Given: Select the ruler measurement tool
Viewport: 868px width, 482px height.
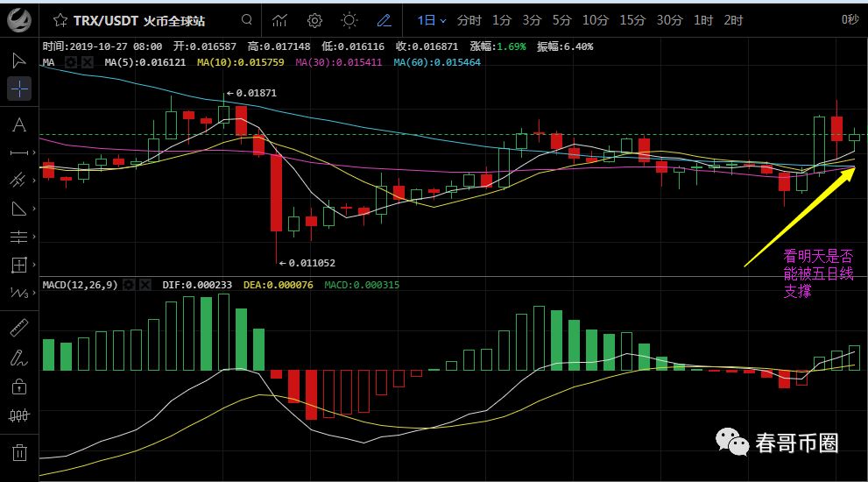Looking at the screenshot, I should pyautogui.click(x=18, y=328).
